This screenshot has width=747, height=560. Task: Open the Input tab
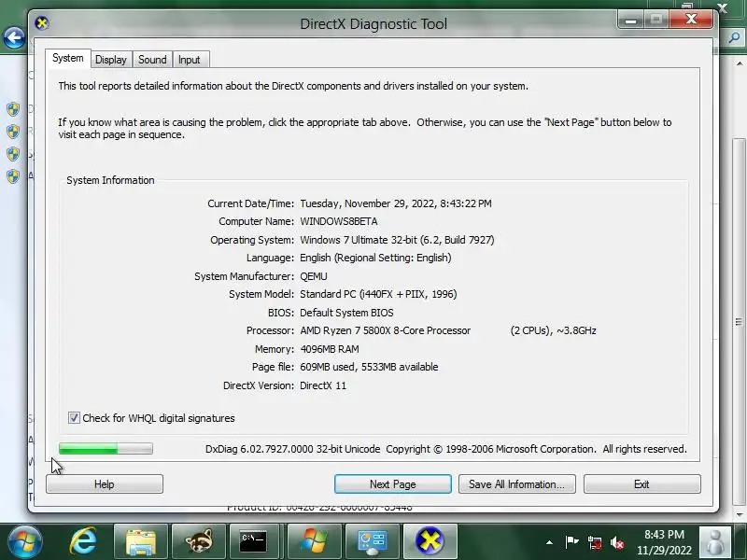(190, 60)
